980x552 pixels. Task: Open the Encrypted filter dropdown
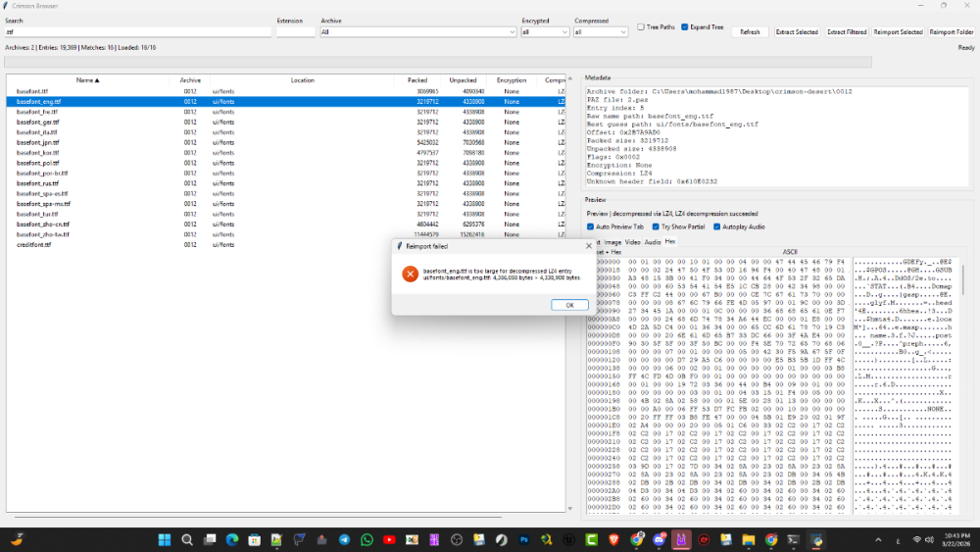[545, 32]
